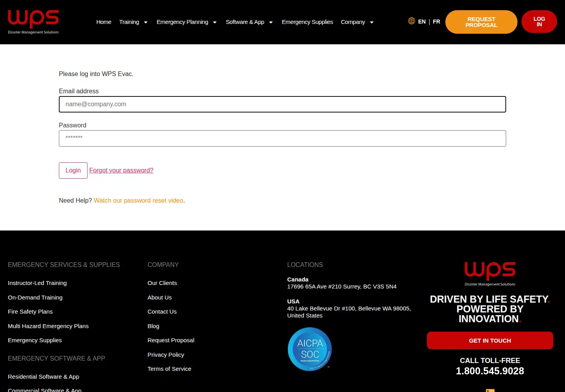Go to the Home menu item

click(x=104, y=22)
